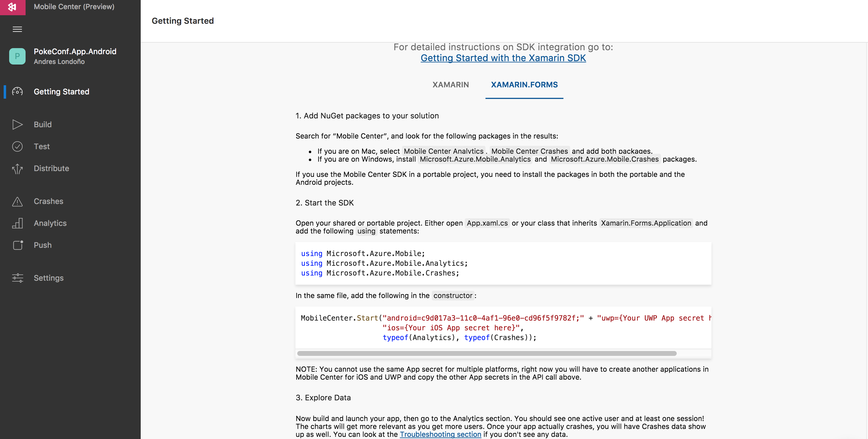Click the Mobile Center (Preview) title text
Screen dimensions: 868x439
pos(74,7)
